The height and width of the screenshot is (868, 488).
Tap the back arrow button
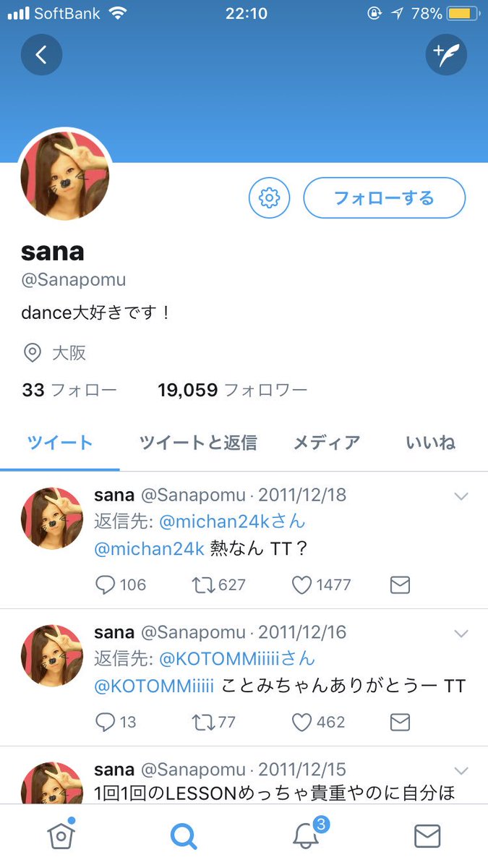[41, 55]
